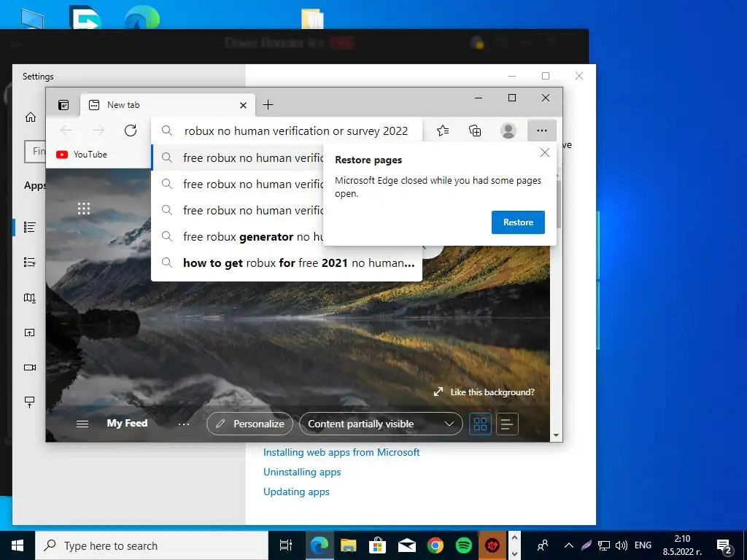Open Edge Settings and more menu
This screenshot has height=560, width=747.
(542, 131)
